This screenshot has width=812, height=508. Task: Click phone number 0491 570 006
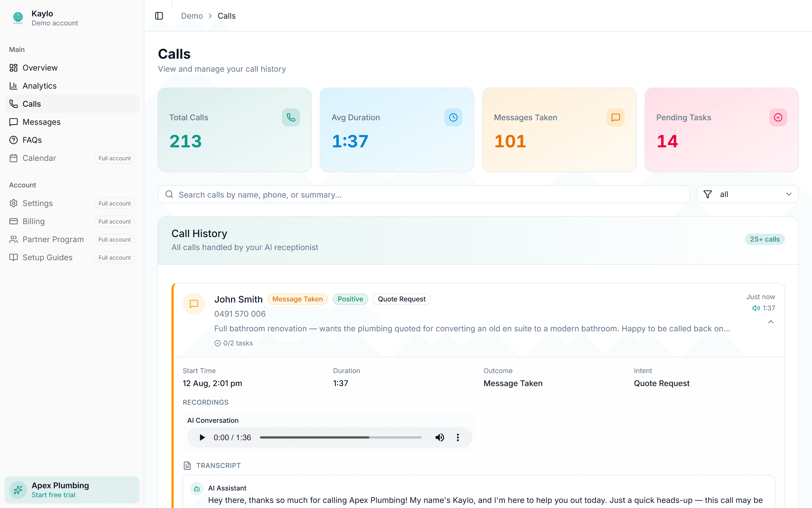pos(240,314)
